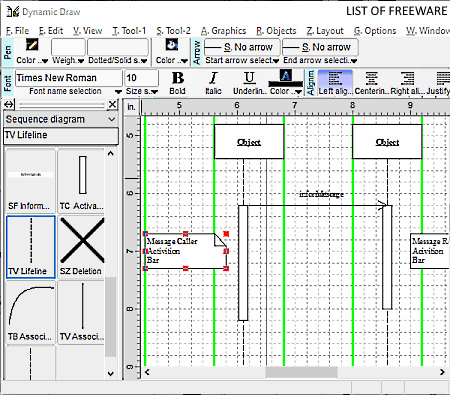Select the SZ Deletion X shape

tap(82, 247)
